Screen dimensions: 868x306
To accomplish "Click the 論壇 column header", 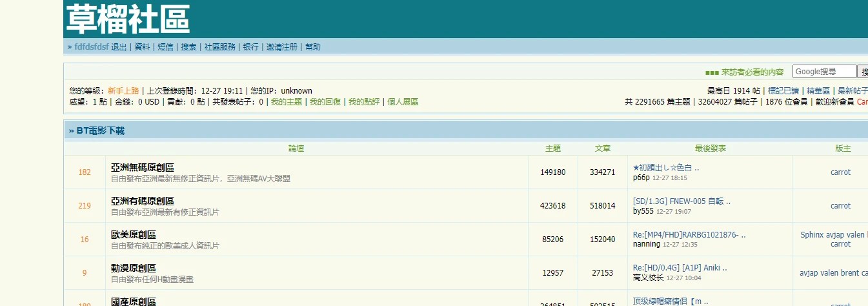I will (x=296, y=148).
